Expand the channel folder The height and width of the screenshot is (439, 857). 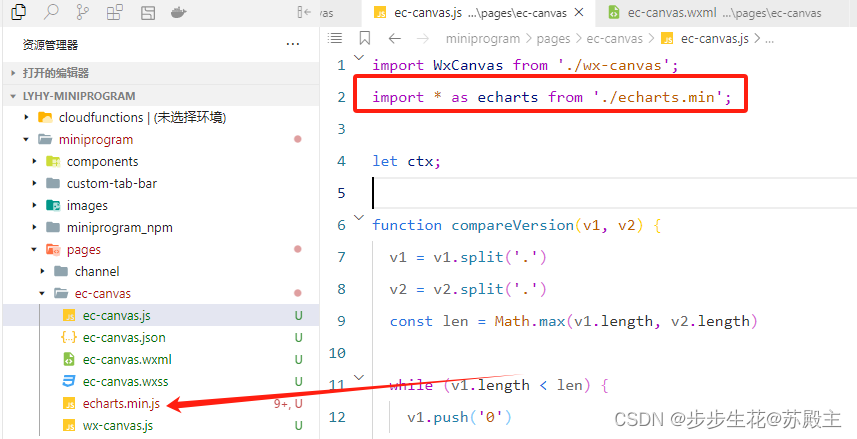43,272
